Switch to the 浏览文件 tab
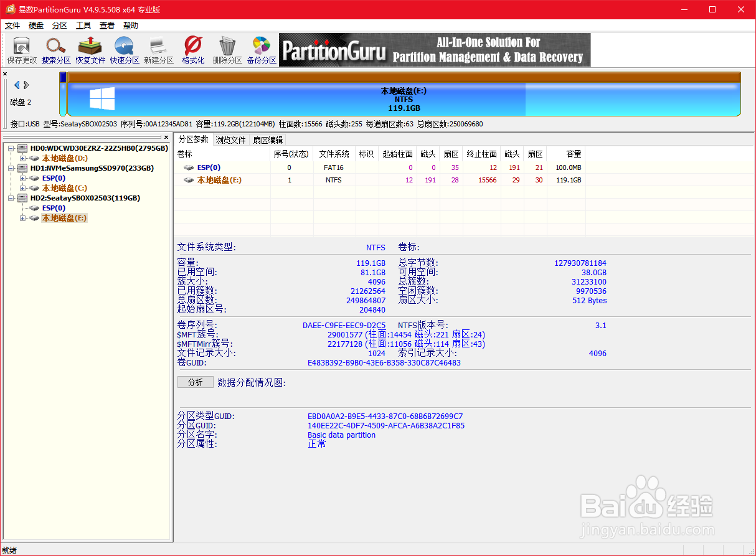756x556 pixels. click(x=231, y=140)
